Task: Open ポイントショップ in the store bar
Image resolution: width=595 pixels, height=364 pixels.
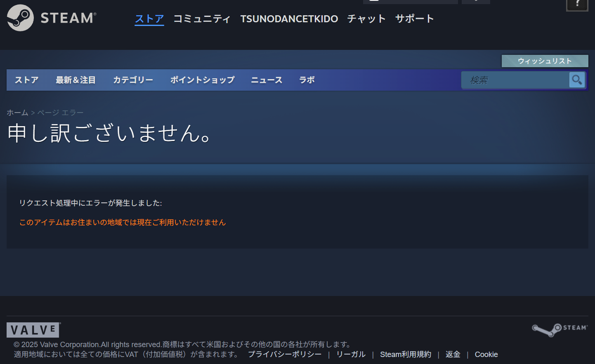Action: point(202,80)
